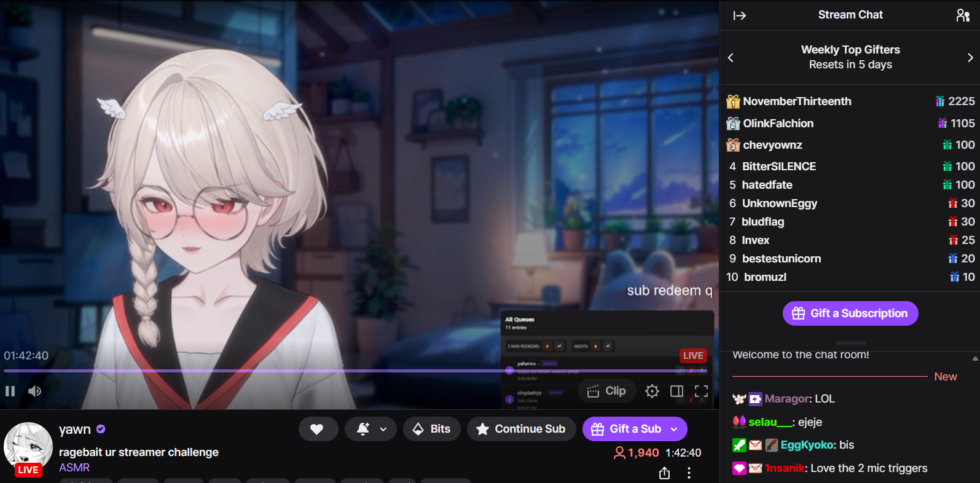Expand the notification options chevron
Viewport: 980px width, 483px height.
point(383,430)
